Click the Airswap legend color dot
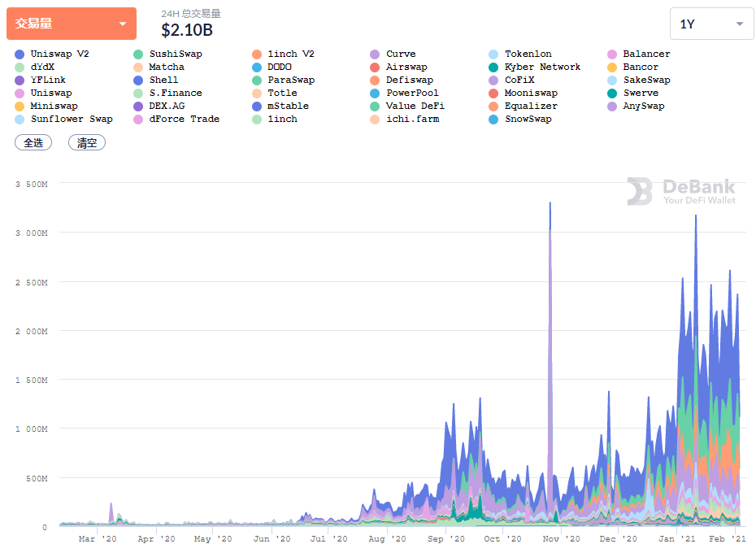Screen dimensions: 756x557 375,67
